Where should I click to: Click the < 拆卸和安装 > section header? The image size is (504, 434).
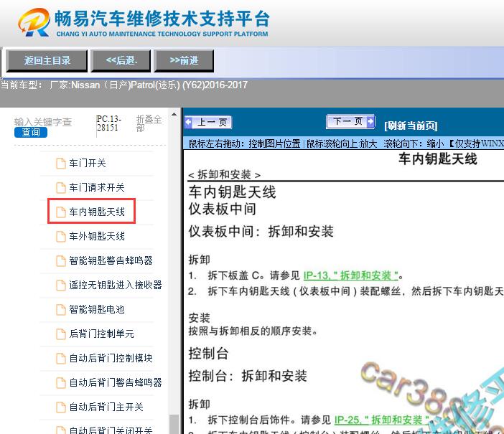click(224, 175)
